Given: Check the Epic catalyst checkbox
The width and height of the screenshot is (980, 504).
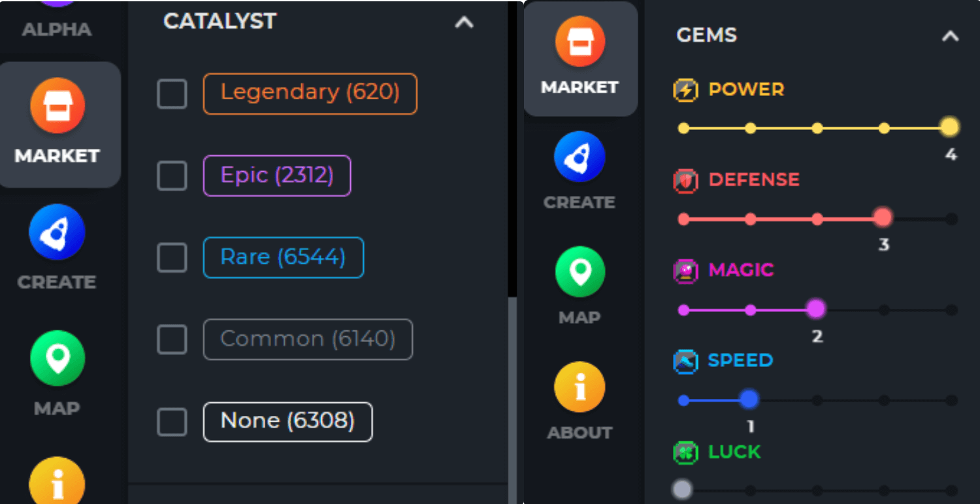Looking at the screenshot, I should click(172, 176).
